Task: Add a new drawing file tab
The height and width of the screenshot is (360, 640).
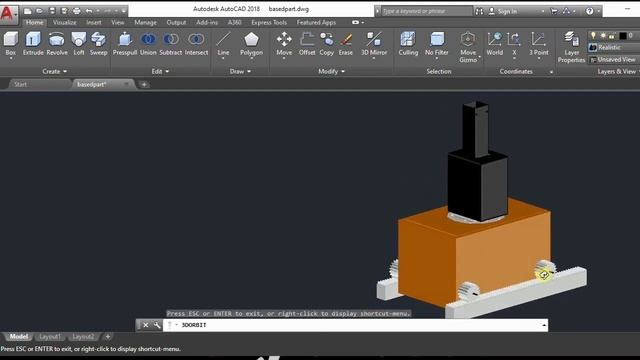Action: click(x=144, y=84)
